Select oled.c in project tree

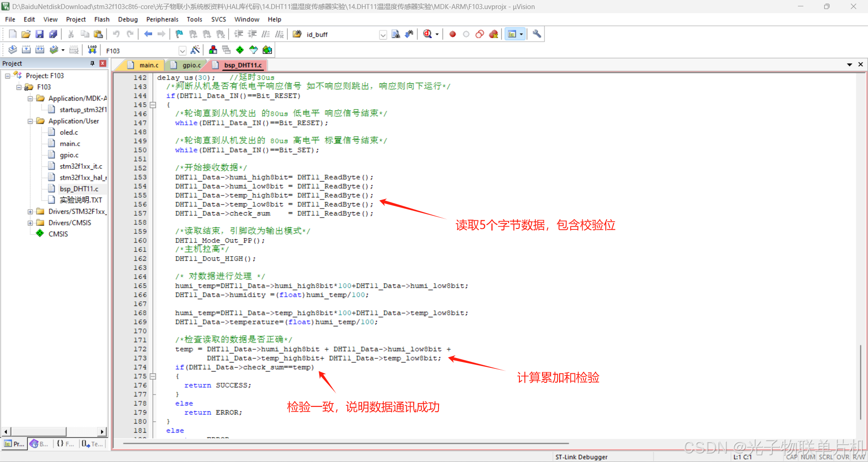click(x=69, y=132)
